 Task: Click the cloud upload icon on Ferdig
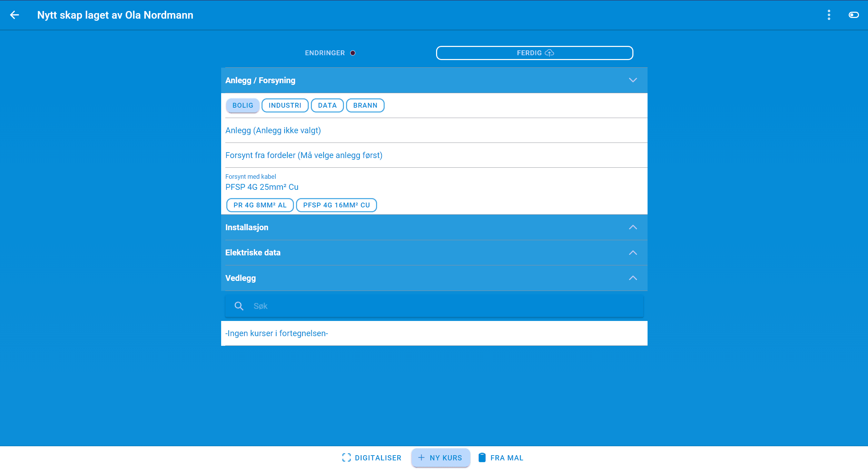tap(549, 53)
